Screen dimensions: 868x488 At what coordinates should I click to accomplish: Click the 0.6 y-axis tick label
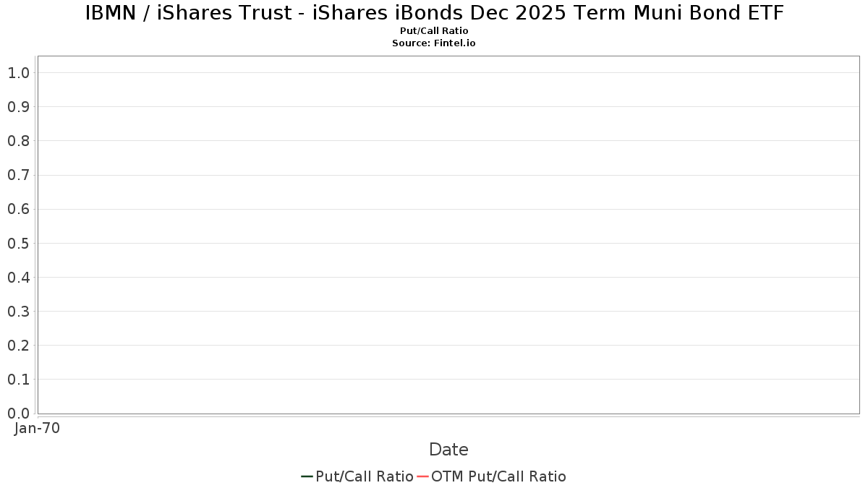(18, 209)
